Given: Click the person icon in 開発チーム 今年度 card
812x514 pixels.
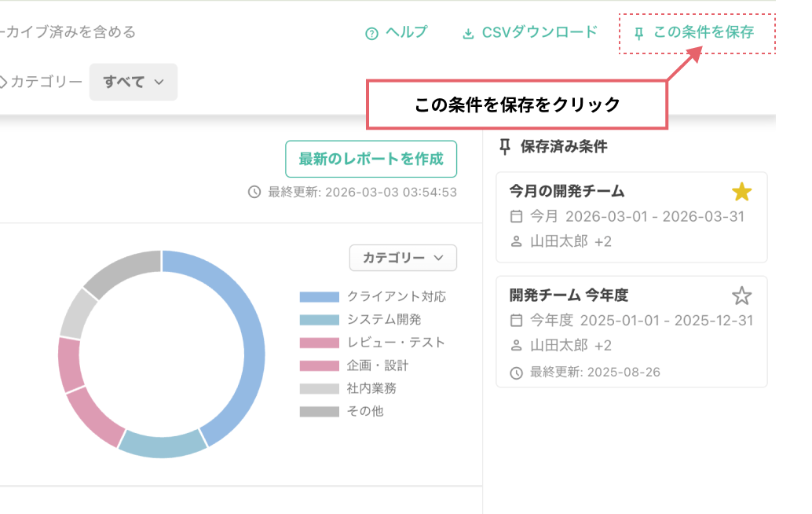Looking at the screenshot, I should [514, 346].
